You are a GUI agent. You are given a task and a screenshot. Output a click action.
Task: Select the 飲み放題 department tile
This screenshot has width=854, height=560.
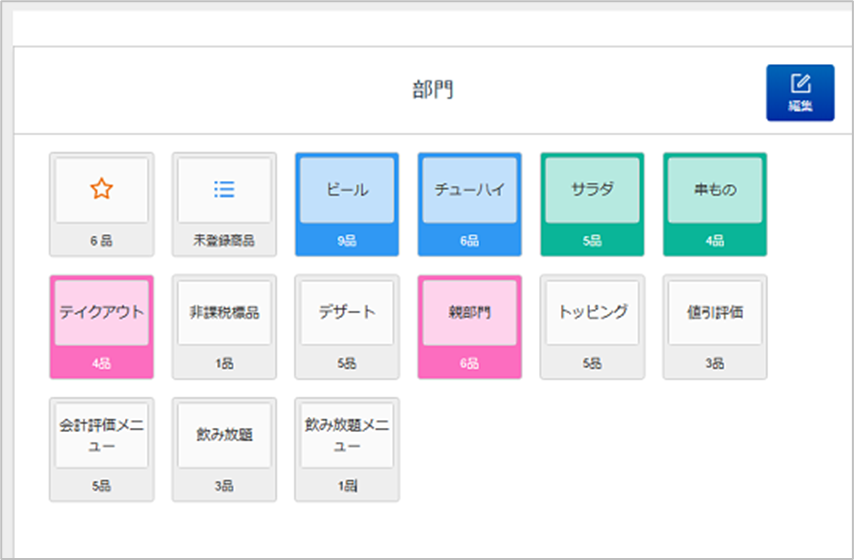coord(224,436)
